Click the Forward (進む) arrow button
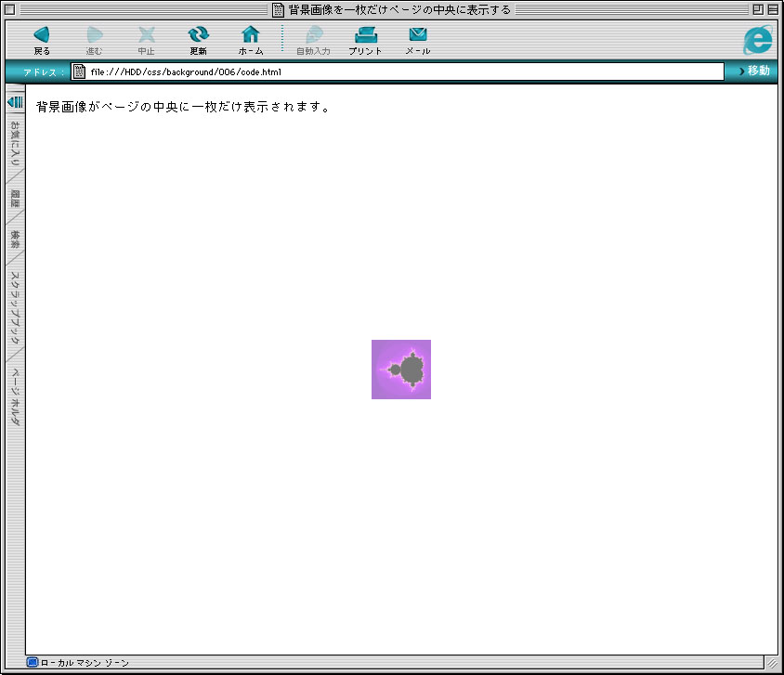784x675 pixels. (x=95, y=36)
